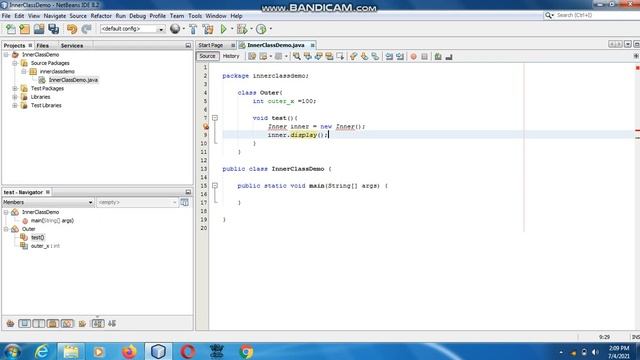Viewport: 640px width, 360px height.
Task: Open Internet Explorer from the taskbar
Action: 42,351
